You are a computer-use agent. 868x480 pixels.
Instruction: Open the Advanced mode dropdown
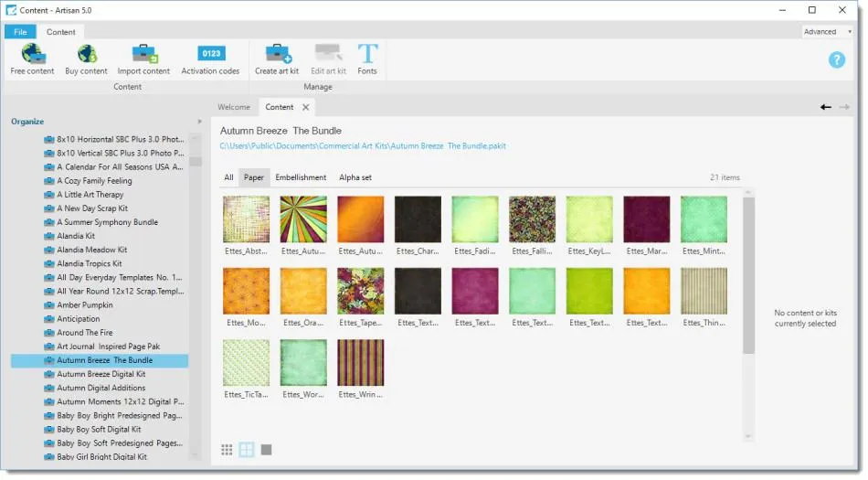[x=828, y=32]
